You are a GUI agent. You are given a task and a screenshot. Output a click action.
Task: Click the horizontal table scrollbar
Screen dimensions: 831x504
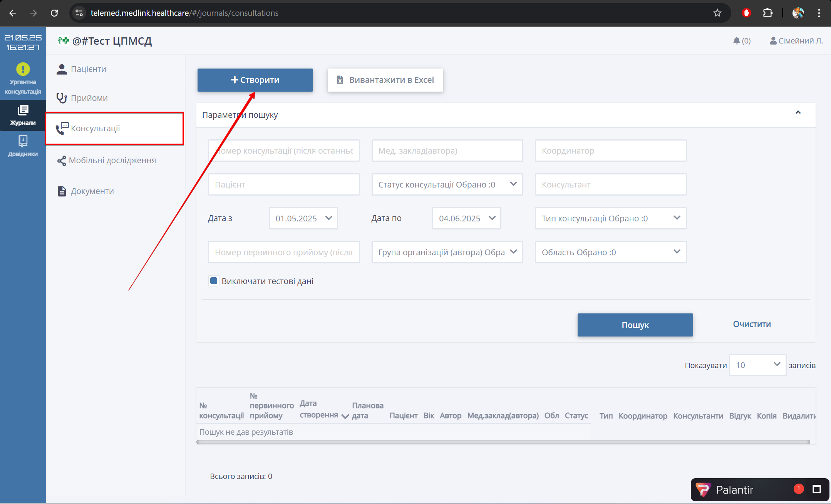(503, 442)
